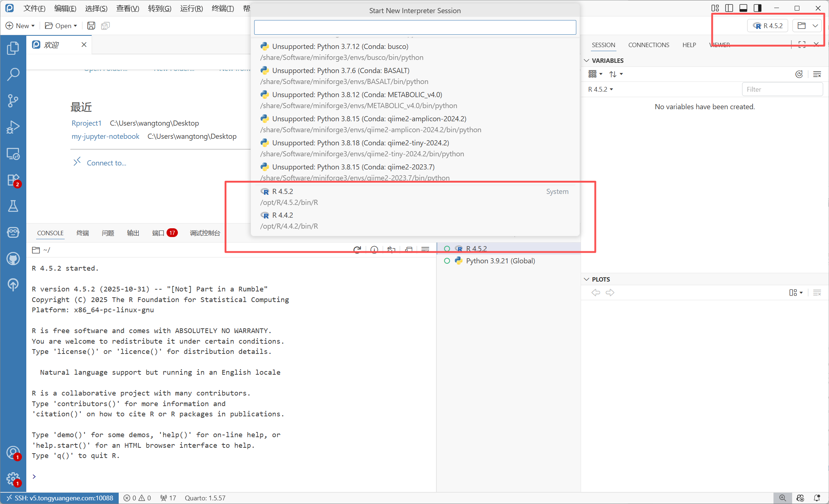Image resolution: width=829 pixels, height=504 pixels.
Task: Go to the previous plot
Action: coord(596,293)
